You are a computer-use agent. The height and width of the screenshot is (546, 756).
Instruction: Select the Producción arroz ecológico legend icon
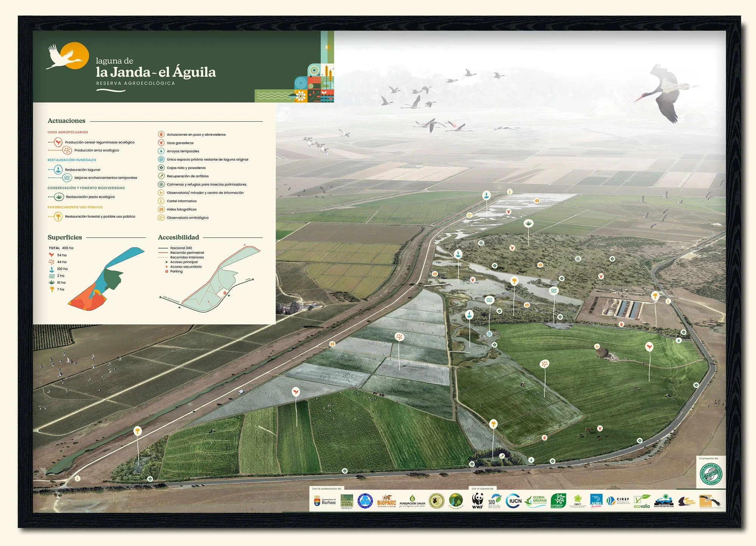tap(67, 150)
